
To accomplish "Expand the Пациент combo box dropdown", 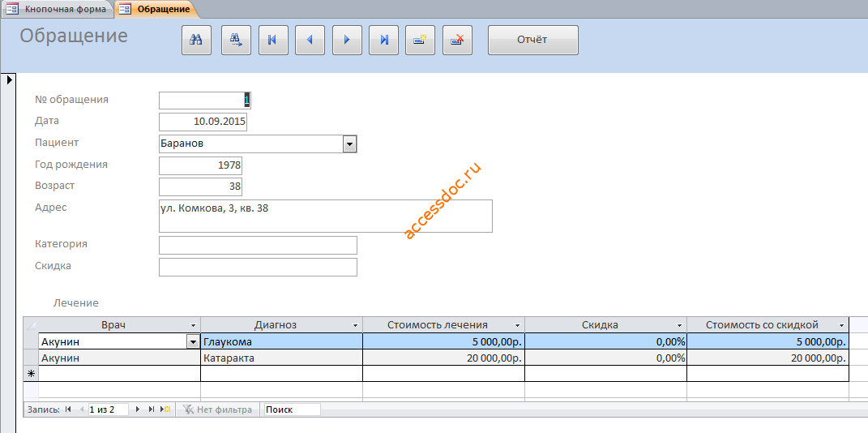I will coord(349,144).
